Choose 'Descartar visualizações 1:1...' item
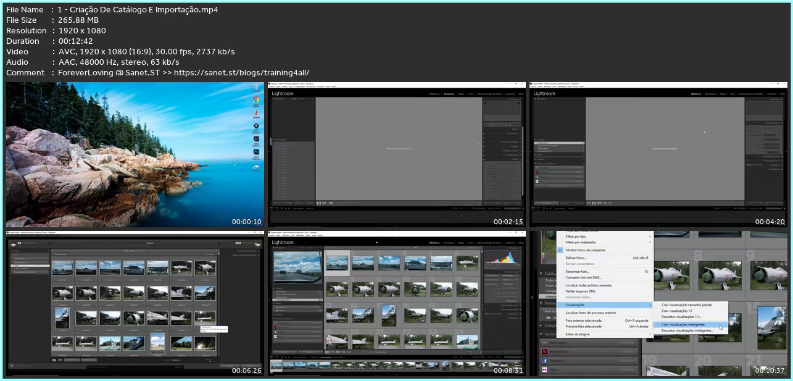 [x=681, y=316]
